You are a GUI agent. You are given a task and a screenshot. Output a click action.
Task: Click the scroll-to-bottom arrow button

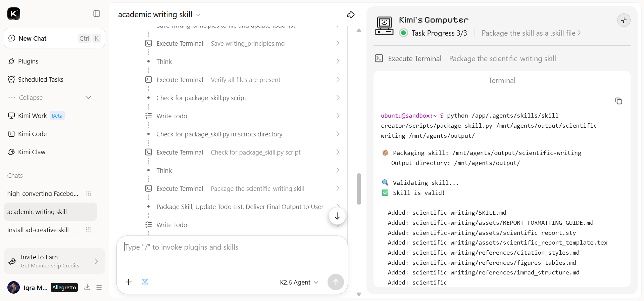(337, 216)
